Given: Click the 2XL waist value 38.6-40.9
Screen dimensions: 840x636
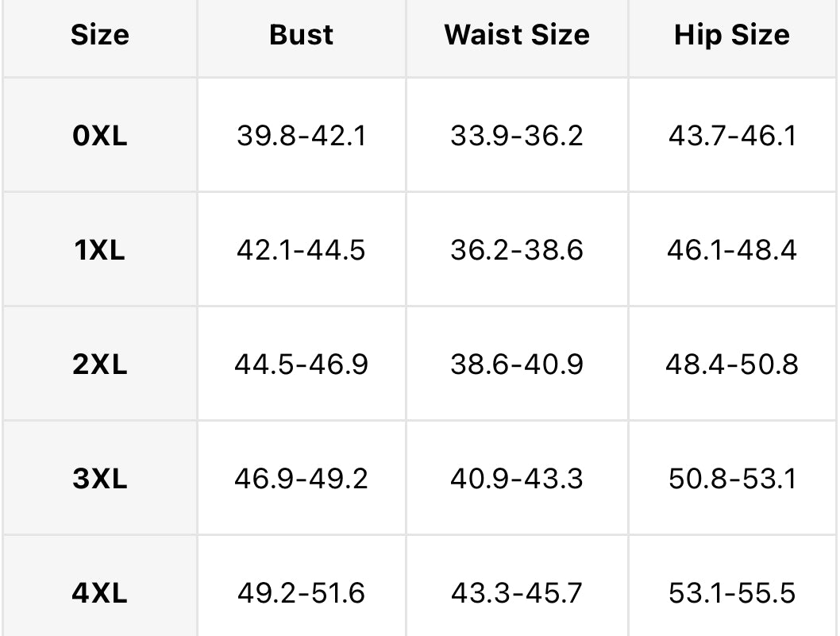Looking at the screenshot, I should pos(517,364).
